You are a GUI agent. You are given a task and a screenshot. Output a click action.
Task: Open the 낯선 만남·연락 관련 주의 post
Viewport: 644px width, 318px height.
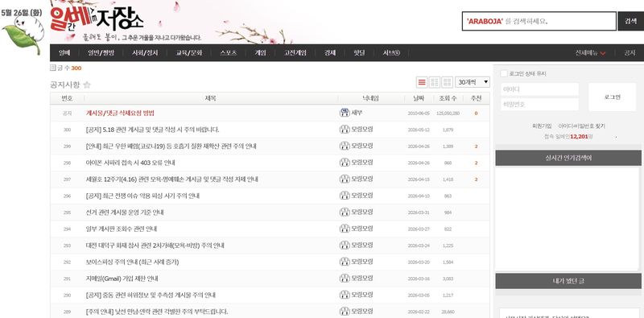pos(157,312)
